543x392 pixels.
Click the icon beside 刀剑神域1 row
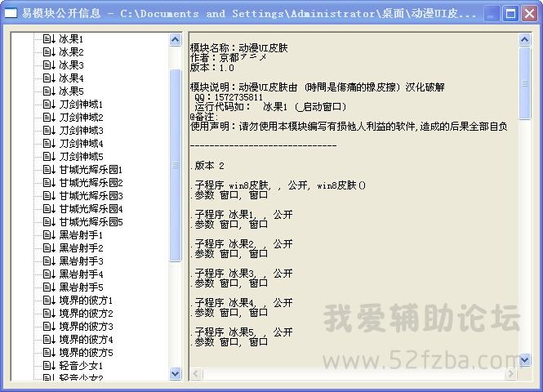click(x=49, y=105)
